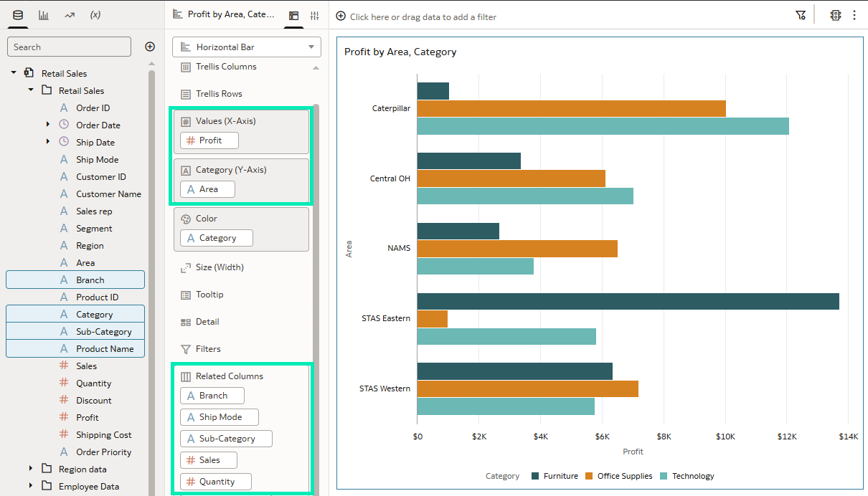Select the Visualizations panel icon
This screenshot has height=496, width=868.
pos(44,14)
